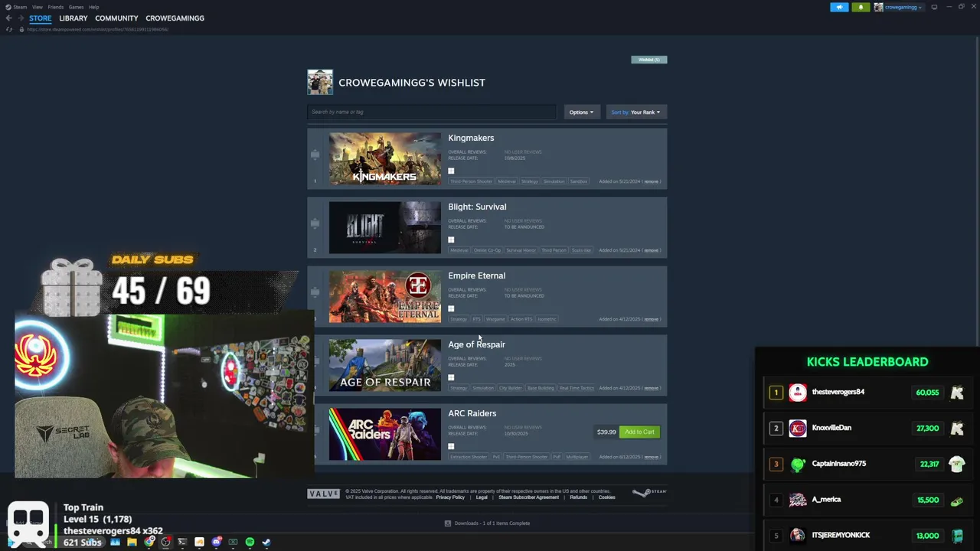Click the Valve logo in the footer
The width and height of the screenshot is (980, 551).
click(x=323, y=494)
